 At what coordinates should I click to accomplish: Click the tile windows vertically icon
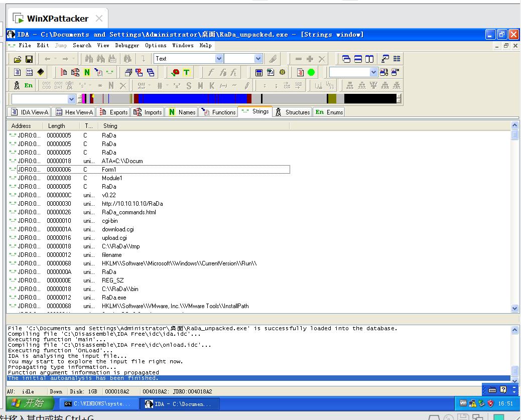coord(369,59)
